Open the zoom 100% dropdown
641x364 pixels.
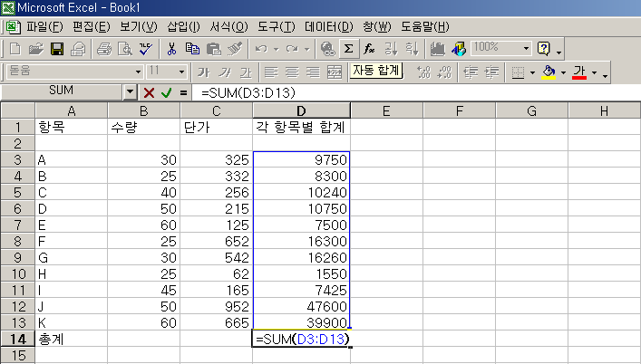click(x=526, y=49)
